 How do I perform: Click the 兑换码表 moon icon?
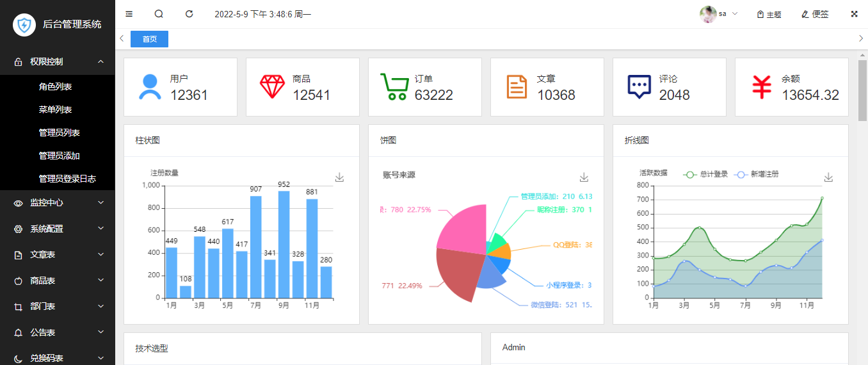pyautogui.click(x=18, y=359)
